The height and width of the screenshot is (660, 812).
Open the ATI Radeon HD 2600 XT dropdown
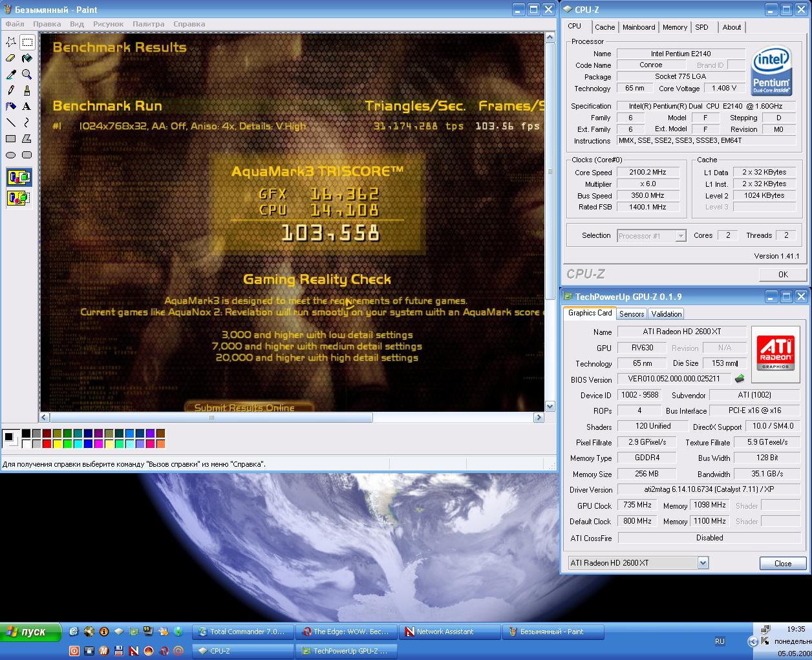pos(703,563)
